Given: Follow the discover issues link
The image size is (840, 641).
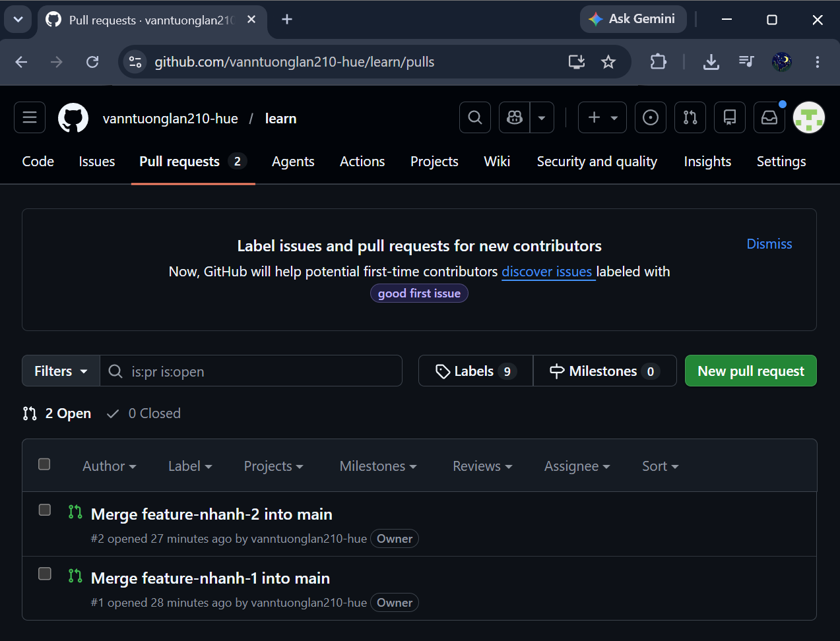Looking at the screenshot, I should [547, 272].
